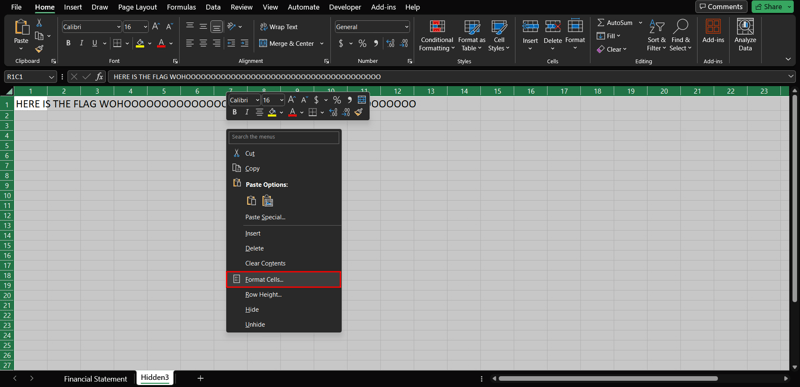Click the Comments button
800x387 pixels.
[x=721, y=7]
